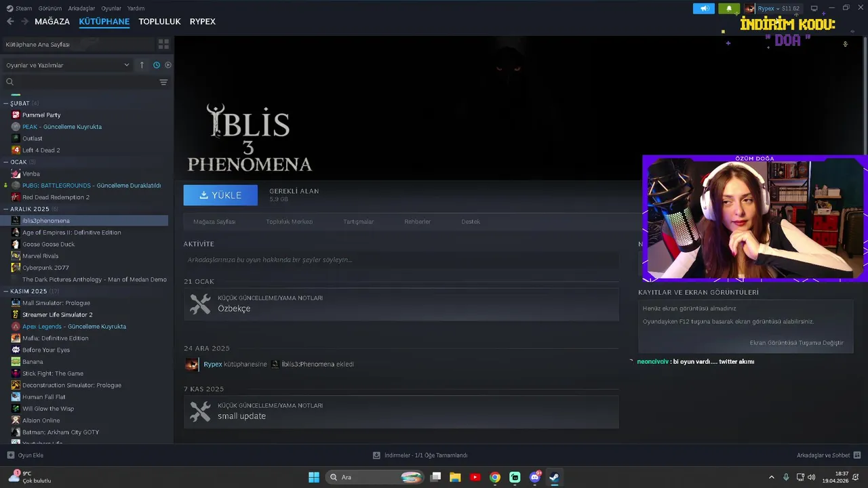Select Marvel Rivals
The width and height of the screenshot is (868, 488).
coord(40,256)
